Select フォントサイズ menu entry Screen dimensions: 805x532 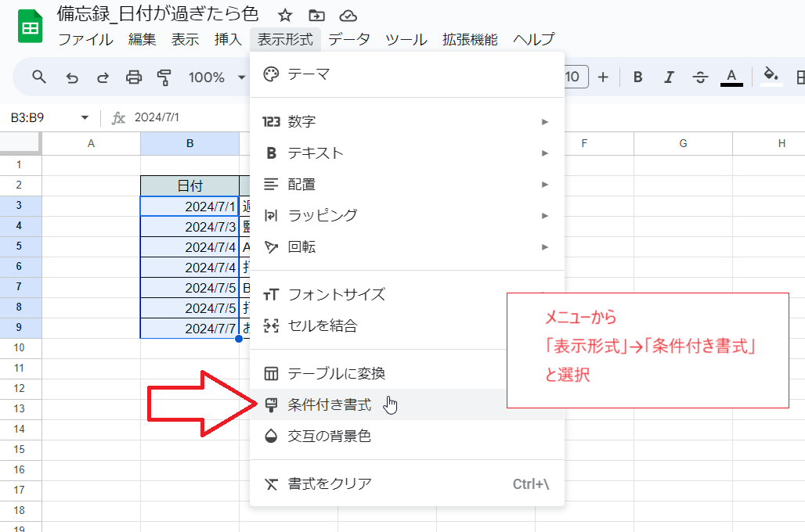(378, 294)
